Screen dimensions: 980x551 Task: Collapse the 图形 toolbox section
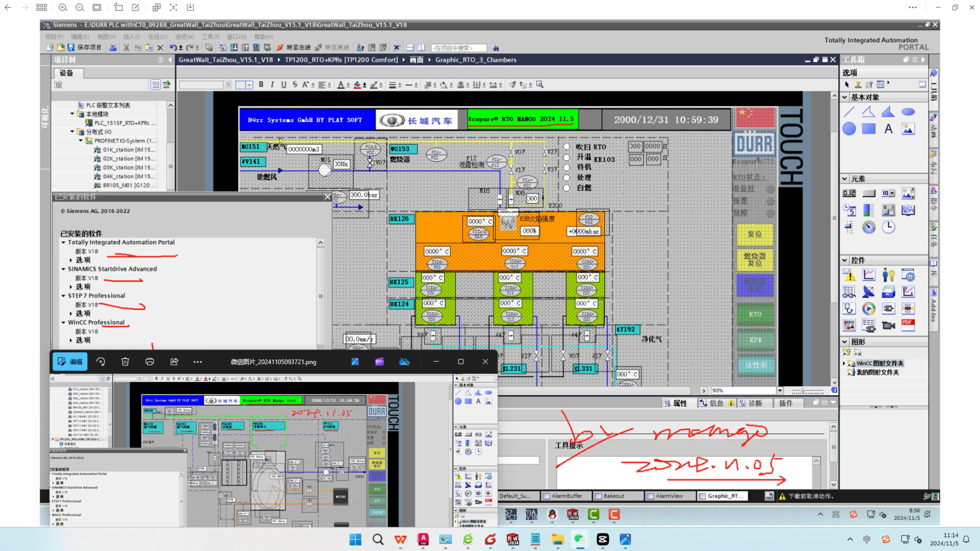tap(844, 342)
